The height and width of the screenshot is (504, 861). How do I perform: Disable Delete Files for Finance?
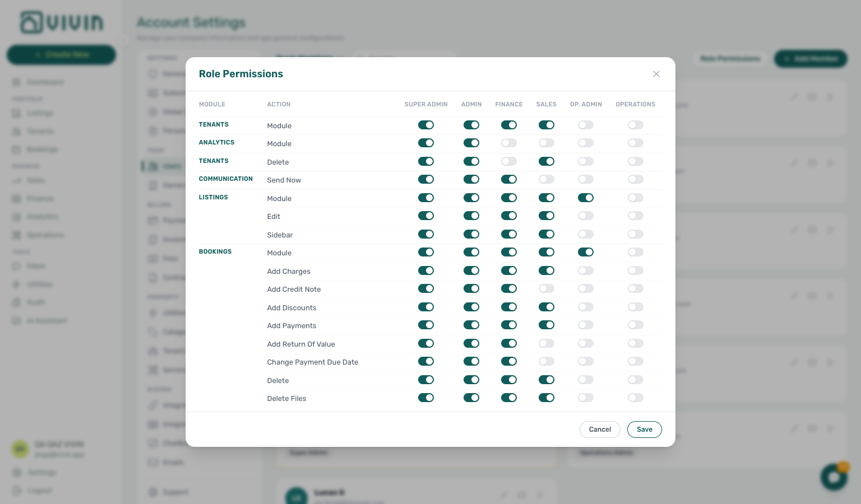[509, 398]
